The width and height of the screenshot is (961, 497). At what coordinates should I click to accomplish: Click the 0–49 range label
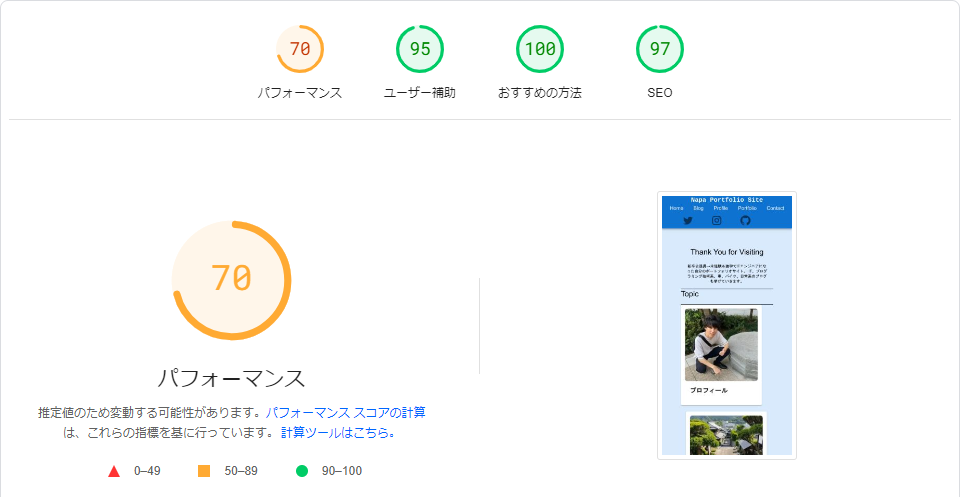tap(148, 471)
